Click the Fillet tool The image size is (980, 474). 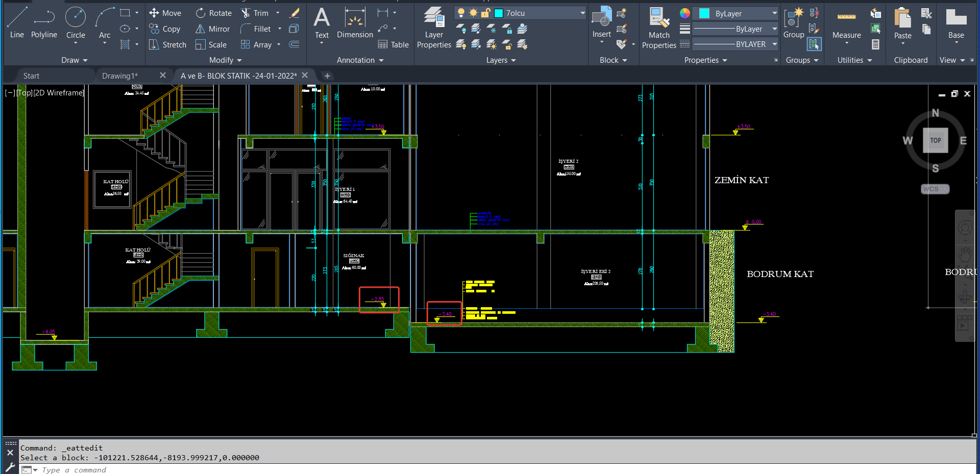pyautogui.click(x=256, y=29)
